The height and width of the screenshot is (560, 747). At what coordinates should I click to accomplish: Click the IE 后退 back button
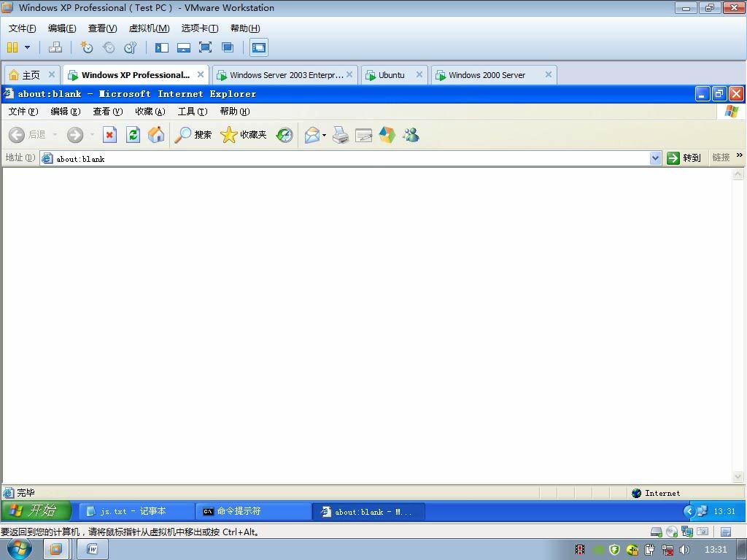(27, 135)
